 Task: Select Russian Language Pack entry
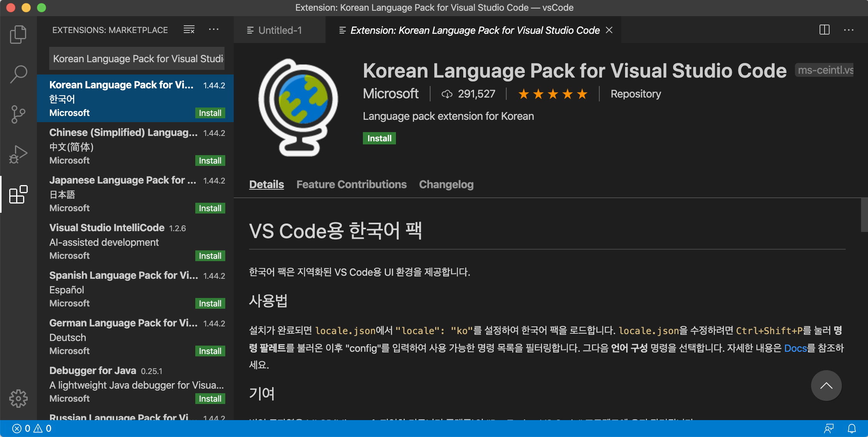pos(135,415)
